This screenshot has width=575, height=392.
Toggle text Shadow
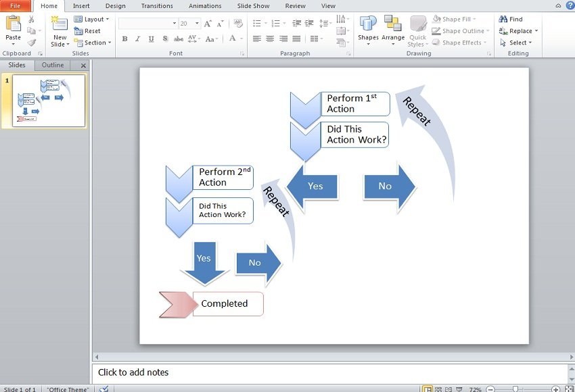[x=165, y=39]
